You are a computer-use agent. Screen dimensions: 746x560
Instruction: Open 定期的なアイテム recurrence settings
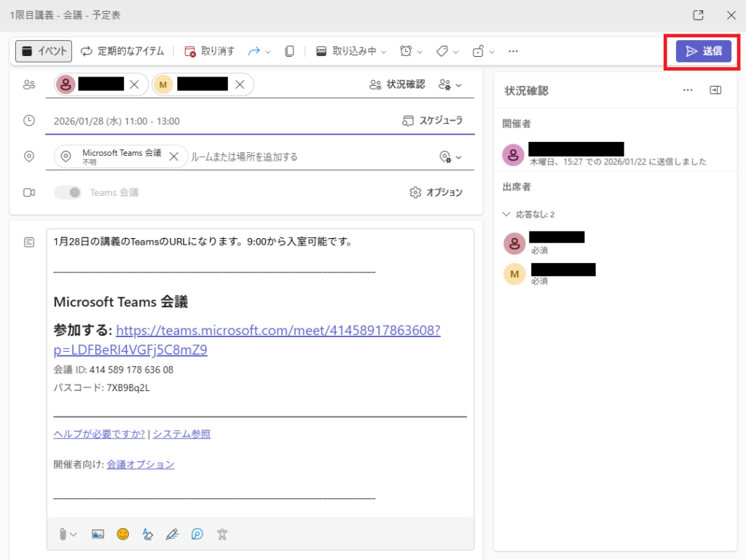pyautogui.click(x=122, y=51)
